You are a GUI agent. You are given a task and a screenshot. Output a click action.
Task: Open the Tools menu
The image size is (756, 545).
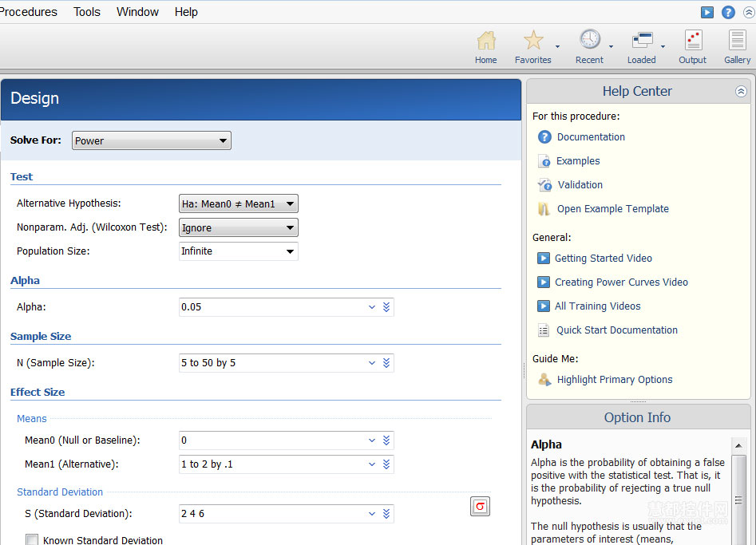pos(87,12)
